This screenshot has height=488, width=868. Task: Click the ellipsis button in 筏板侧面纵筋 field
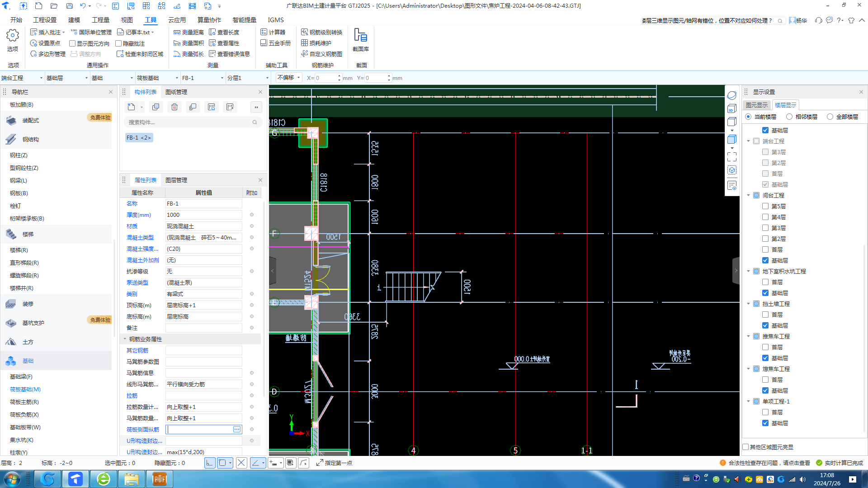coord(237,429)
